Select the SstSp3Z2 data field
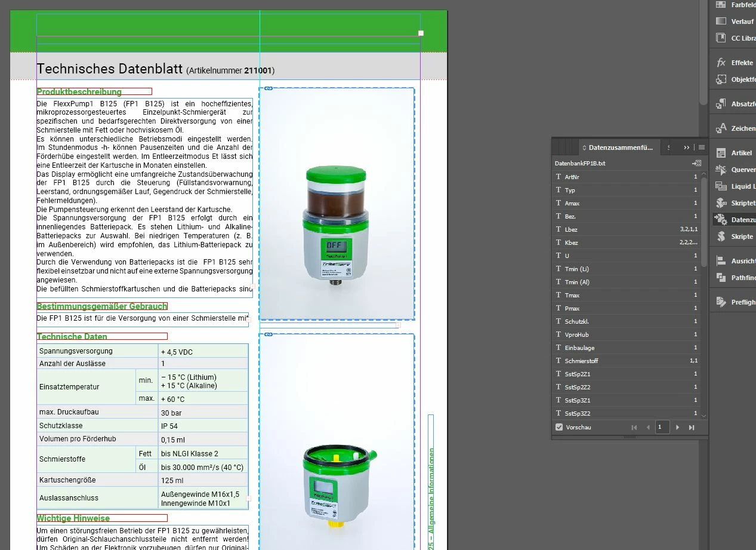 pos(627,413)
